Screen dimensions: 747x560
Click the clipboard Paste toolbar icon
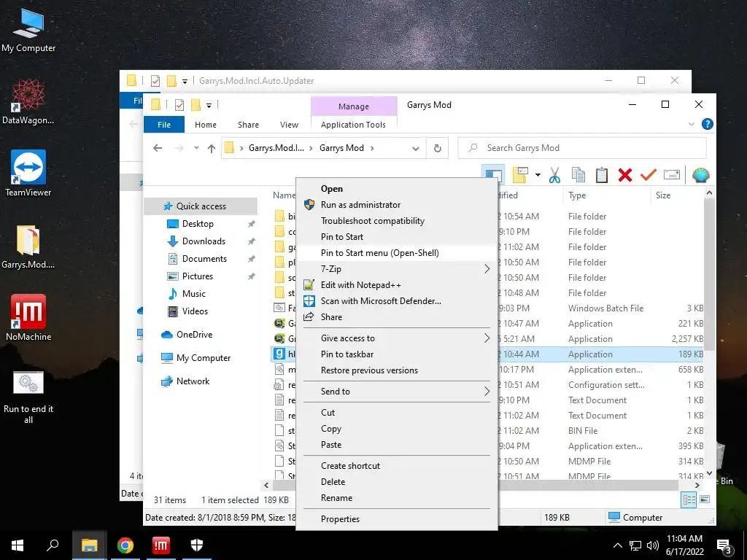pyautogui.click(x=602, y=175)
